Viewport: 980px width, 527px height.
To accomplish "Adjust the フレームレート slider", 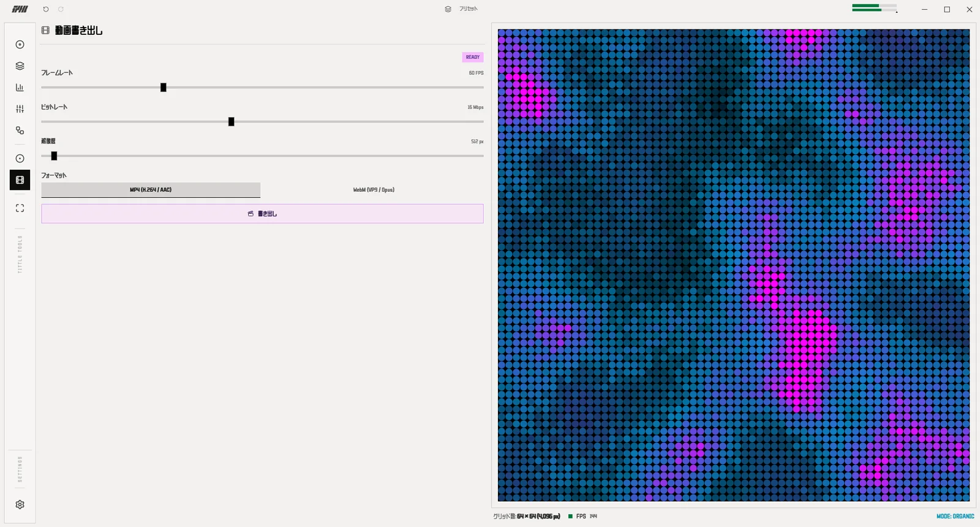I will click(x=262, y=88).
